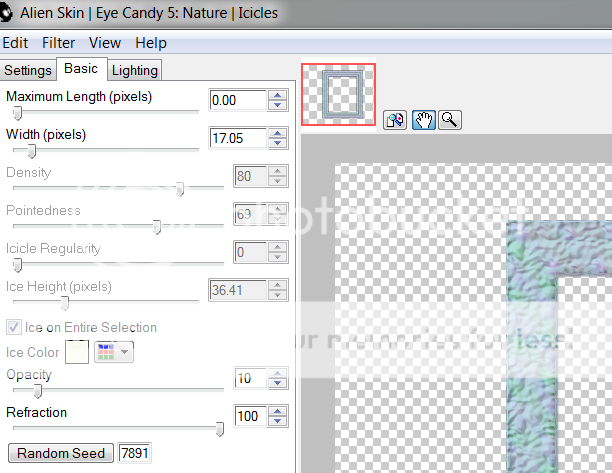Click the Ice Height slider handle
The height and width of the screenshot is (473, 612).
[65, 303]
